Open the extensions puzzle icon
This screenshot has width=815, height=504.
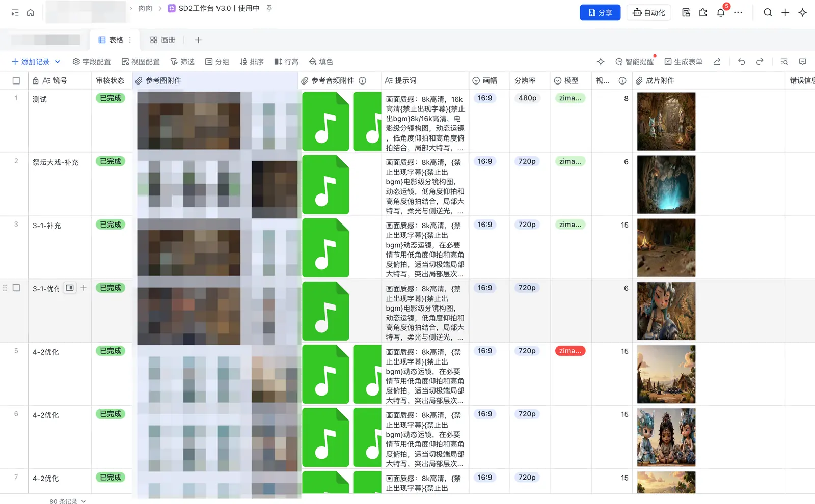click(703, 13)
